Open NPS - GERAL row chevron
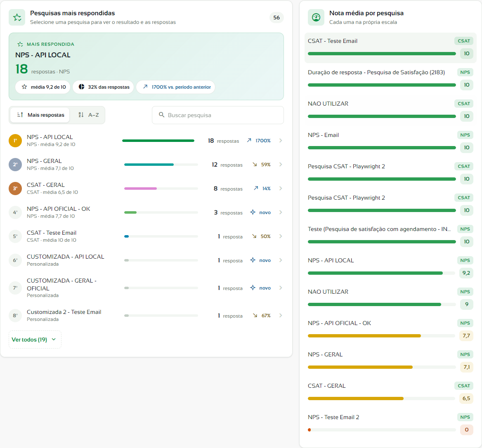 (x=281, y=165)
